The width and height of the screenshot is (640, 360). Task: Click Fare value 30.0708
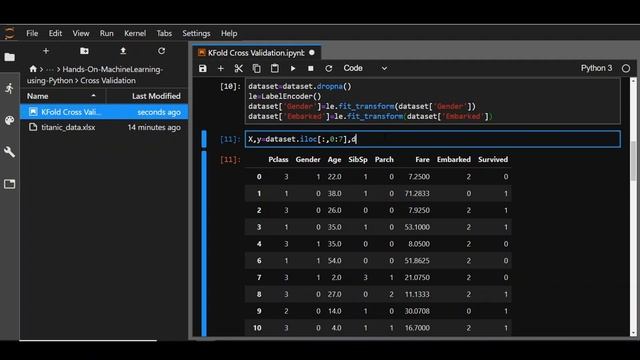point(417,311)
